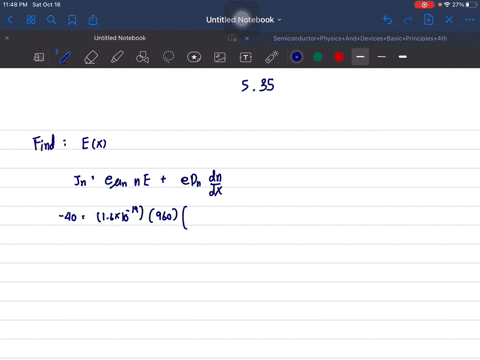Undo the last stroke
This screenshot has height=360, width=480.
click(x=387, y=20)
